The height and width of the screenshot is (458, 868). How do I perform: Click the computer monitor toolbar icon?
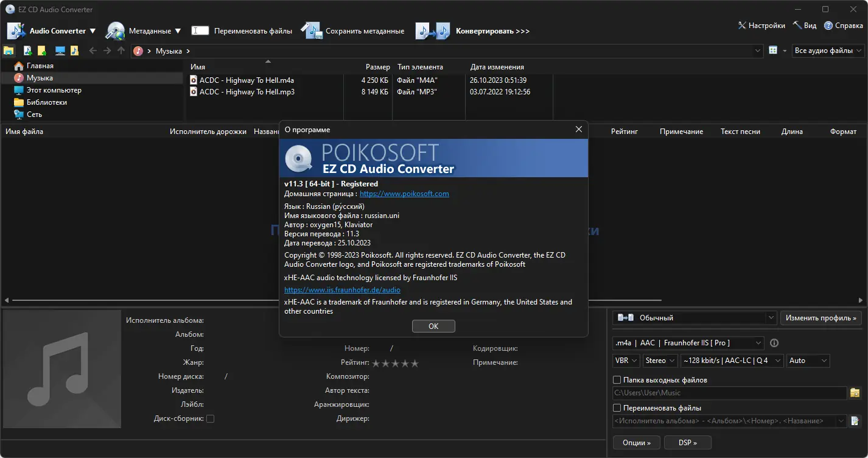[x=60, y=51]
